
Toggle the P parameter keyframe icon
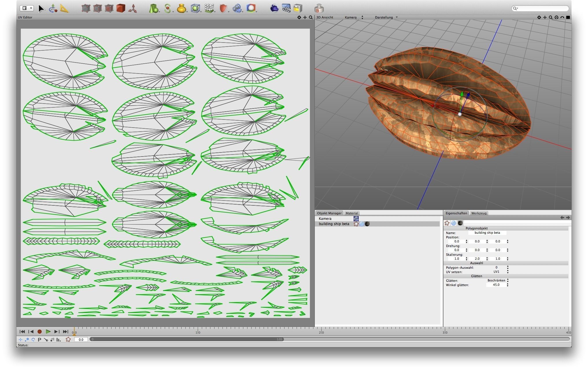pos(39,340)
